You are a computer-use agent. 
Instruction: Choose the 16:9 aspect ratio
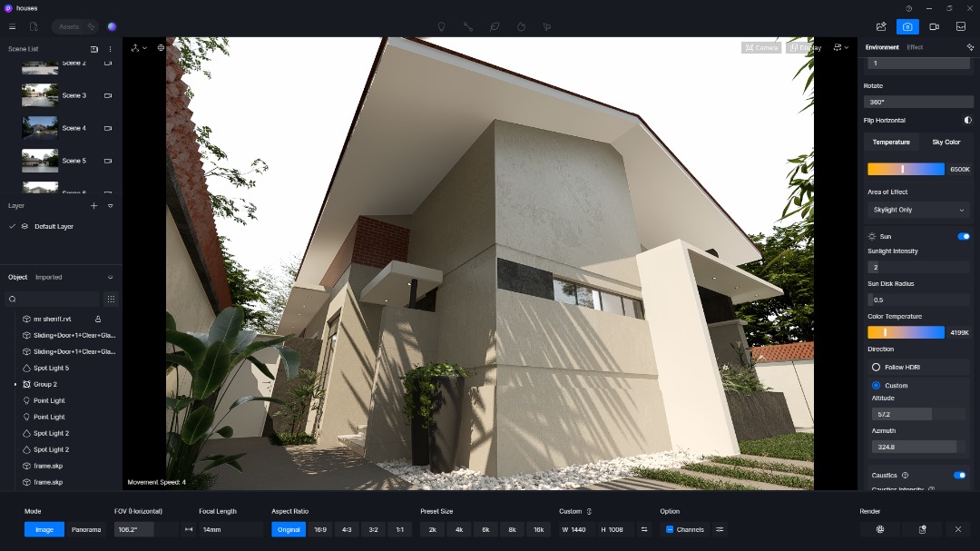320,529
